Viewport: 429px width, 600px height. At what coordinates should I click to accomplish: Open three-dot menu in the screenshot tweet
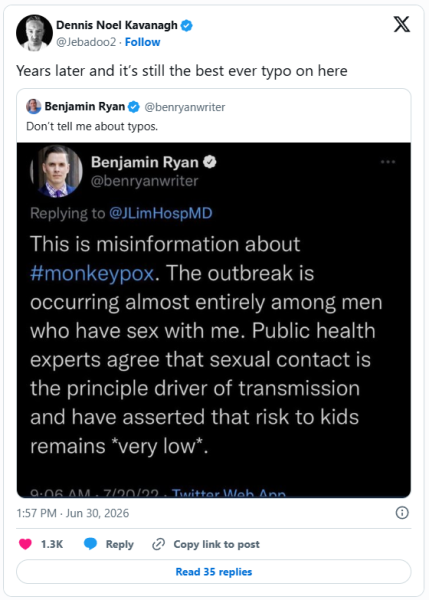[x=388, y=162]
